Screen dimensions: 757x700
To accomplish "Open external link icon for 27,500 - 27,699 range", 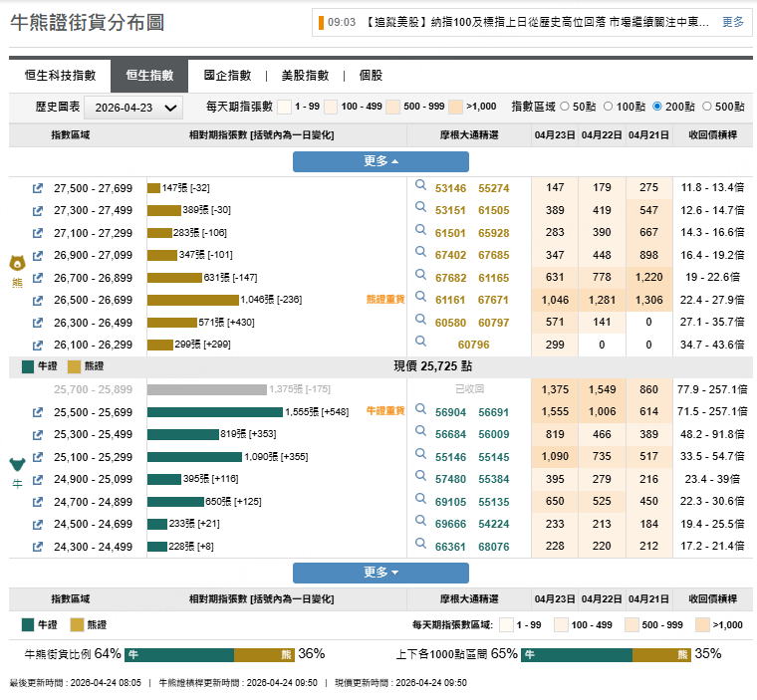I will point(38,188).
